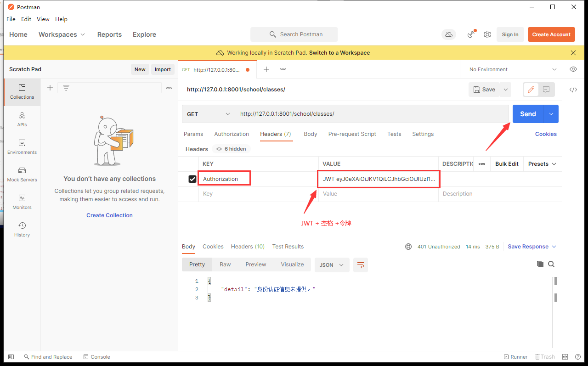The image size is (588, 366).
Task: Click the Search Postman field
Action: [x=294, y=34]
